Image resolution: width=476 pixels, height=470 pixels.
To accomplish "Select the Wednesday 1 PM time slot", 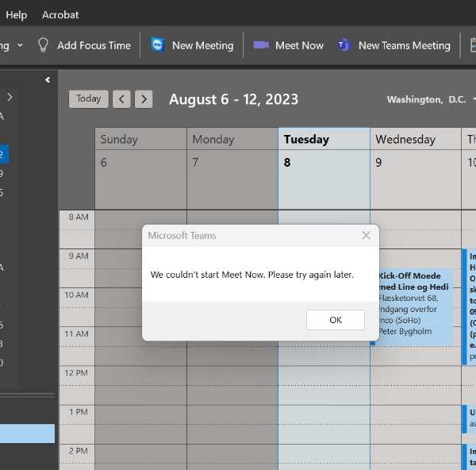I will (x=416, y=414).
